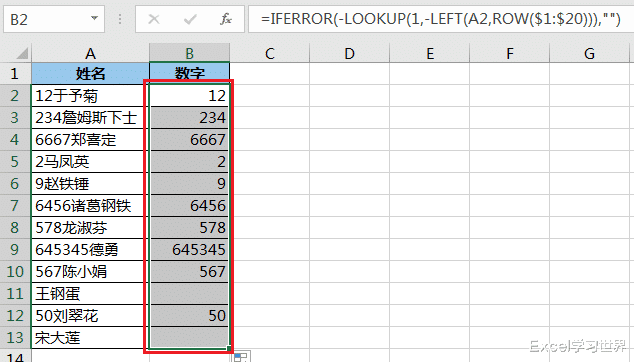Open the Name Box dropdown arrow
Screen dimensions: 634x362
95,18
